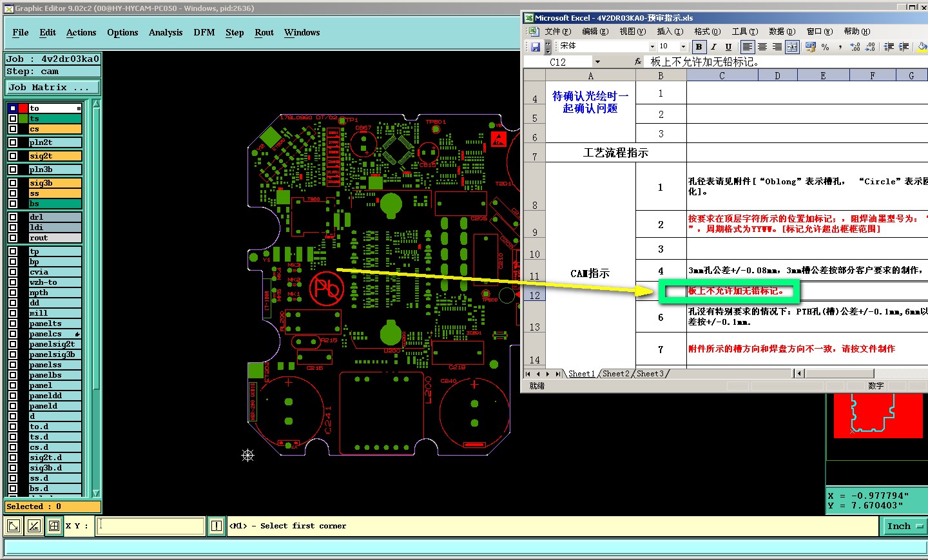The image size is (928, 560).
Task: Click the red board overview thumbnail
Action: 878,415
